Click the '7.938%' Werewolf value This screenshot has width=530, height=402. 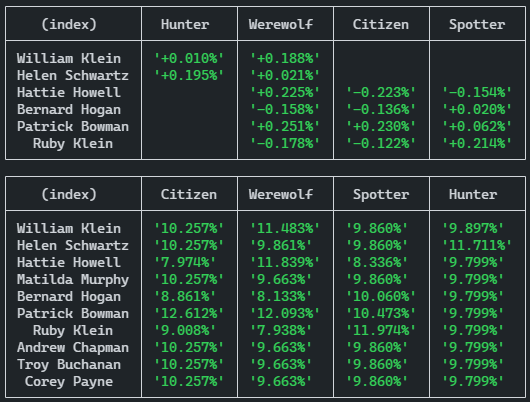(x=281, y=330)
